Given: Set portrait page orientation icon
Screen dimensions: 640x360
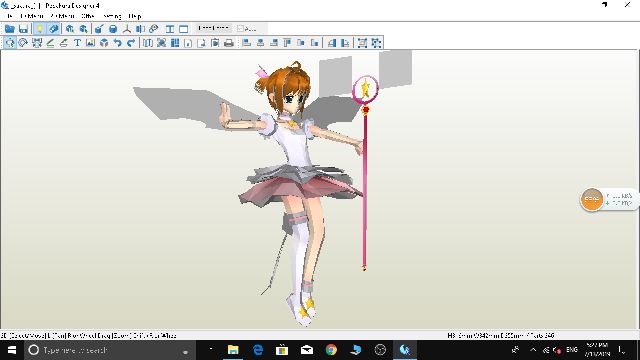Looking at the screenshot, I should coord(188,42).
